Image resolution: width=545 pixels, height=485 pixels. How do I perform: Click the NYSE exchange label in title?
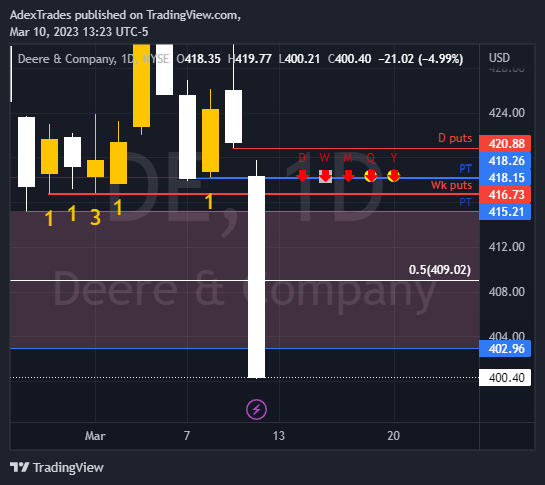coord(156,59)
